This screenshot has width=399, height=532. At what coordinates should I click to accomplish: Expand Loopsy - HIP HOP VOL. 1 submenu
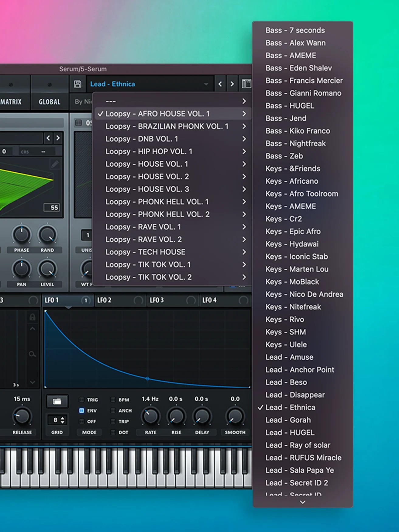244,151
